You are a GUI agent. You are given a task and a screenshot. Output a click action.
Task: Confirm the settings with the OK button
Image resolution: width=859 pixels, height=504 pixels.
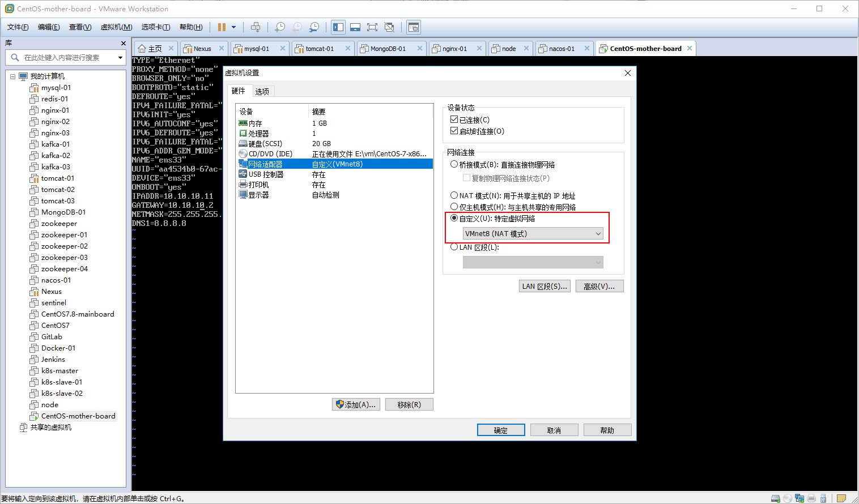coord(501,430)
